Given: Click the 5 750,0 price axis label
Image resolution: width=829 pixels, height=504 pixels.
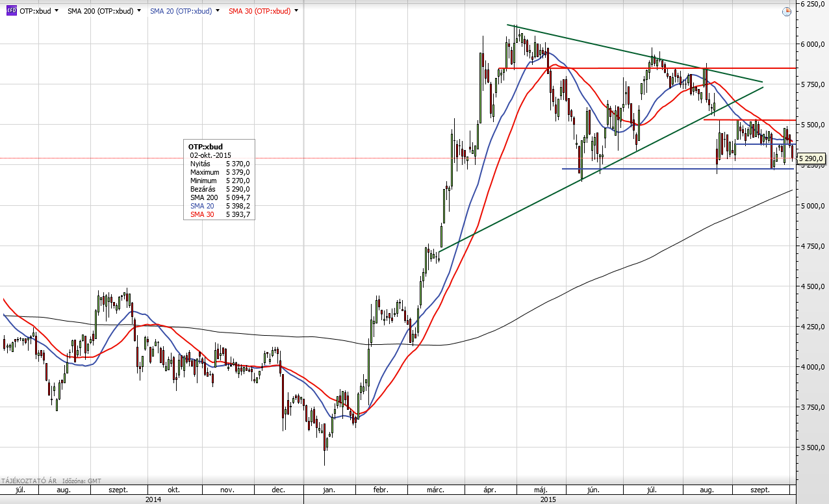Looking at the screenshot, I should 813,84.
